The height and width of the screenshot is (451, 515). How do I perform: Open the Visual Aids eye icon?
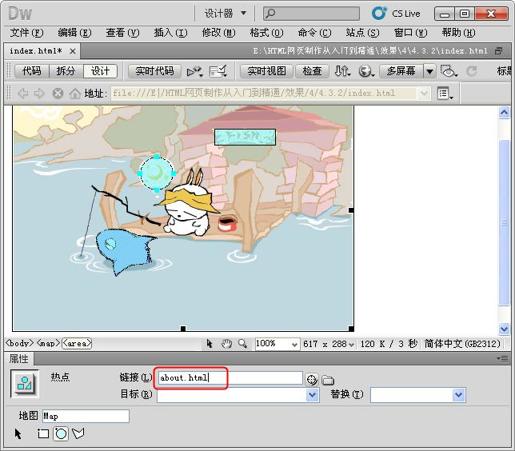tap(448, 71)
